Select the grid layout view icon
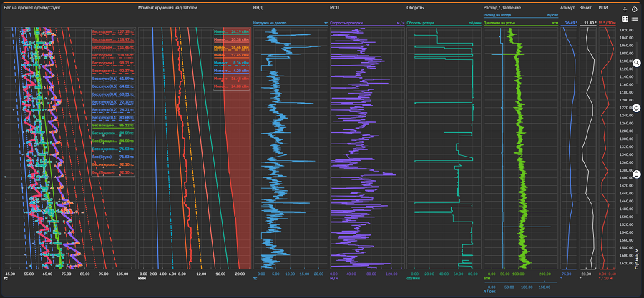The image size is (644, 298). click(625, 19)
